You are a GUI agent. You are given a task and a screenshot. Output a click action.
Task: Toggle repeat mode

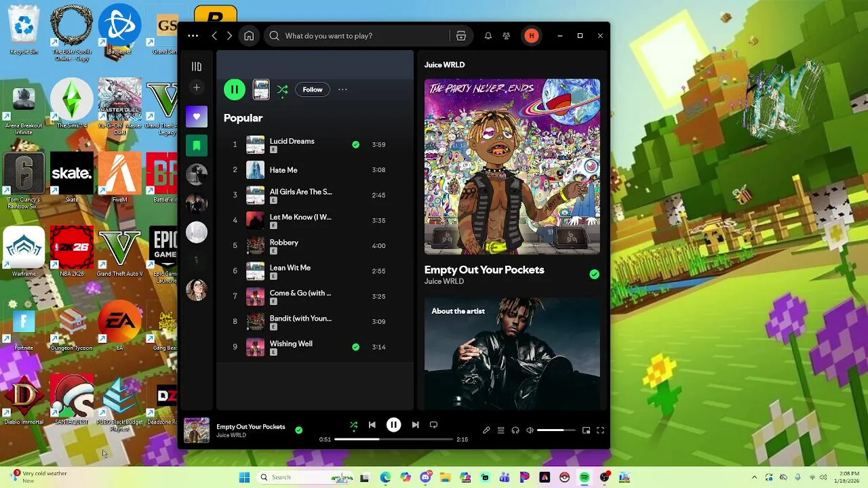(x=433, y=425)
